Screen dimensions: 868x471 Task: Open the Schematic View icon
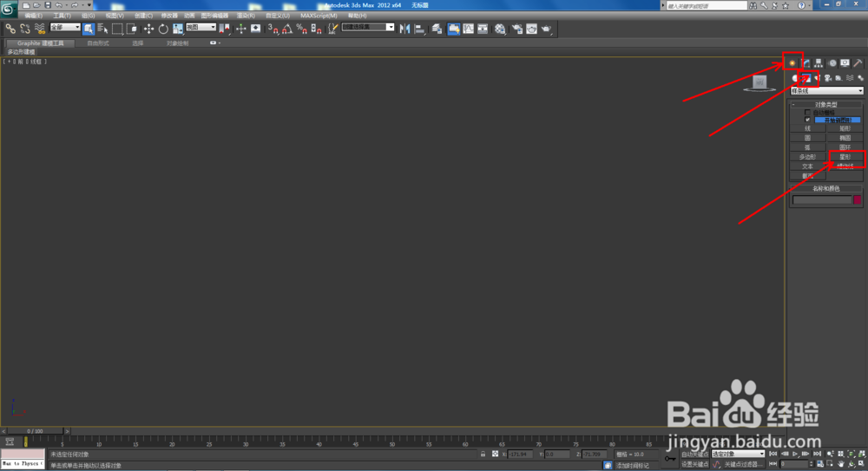(x=483, y=29)
